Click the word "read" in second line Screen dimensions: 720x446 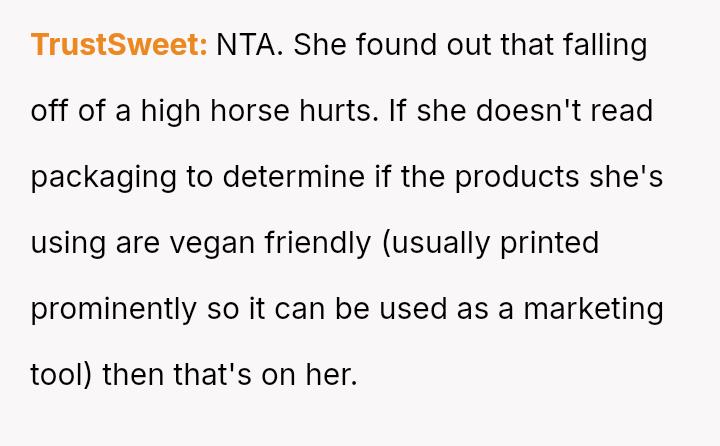pos(624,111)
